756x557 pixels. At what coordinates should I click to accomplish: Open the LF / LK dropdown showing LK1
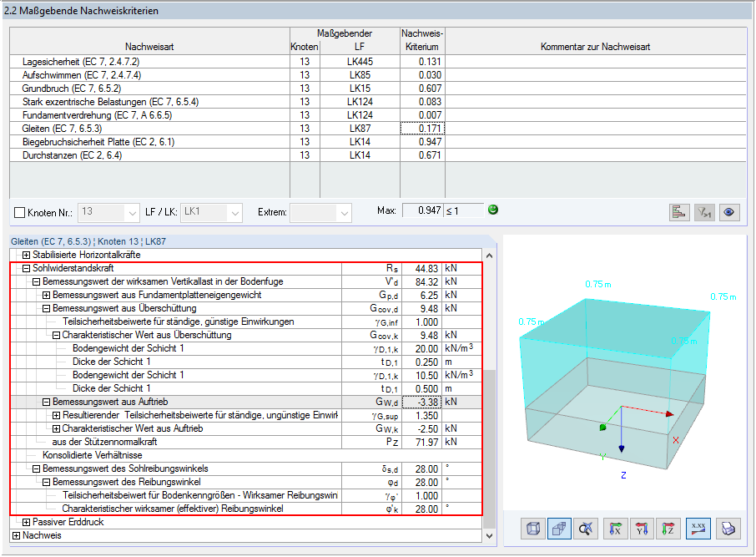pyautogui.click(x=211, y=212)
